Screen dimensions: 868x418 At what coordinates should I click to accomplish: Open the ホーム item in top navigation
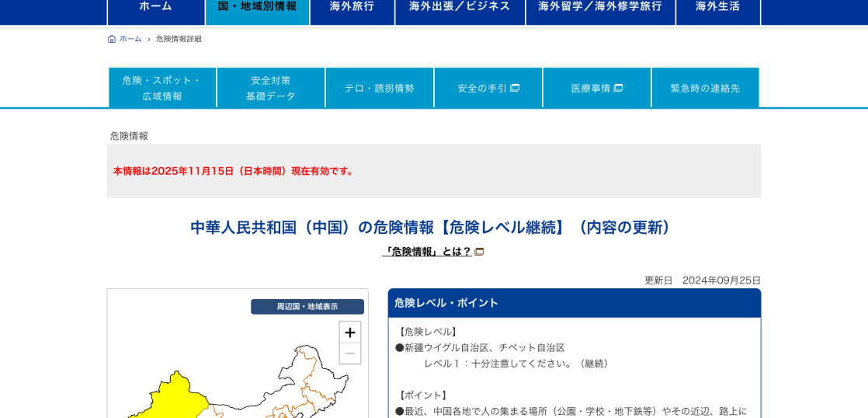coord(156,8)
